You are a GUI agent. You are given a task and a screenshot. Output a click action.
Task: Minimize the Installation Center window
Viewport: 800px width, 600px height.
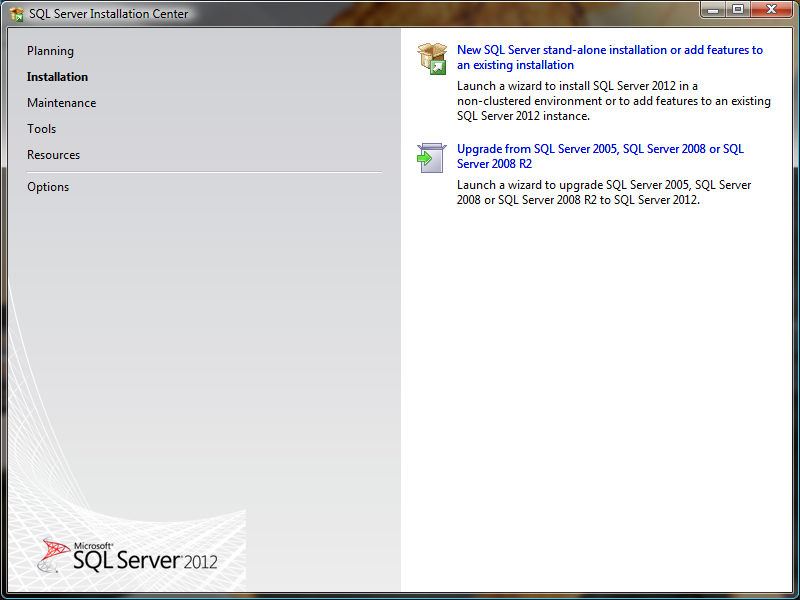pyautogui.click(x=713, y=9)
